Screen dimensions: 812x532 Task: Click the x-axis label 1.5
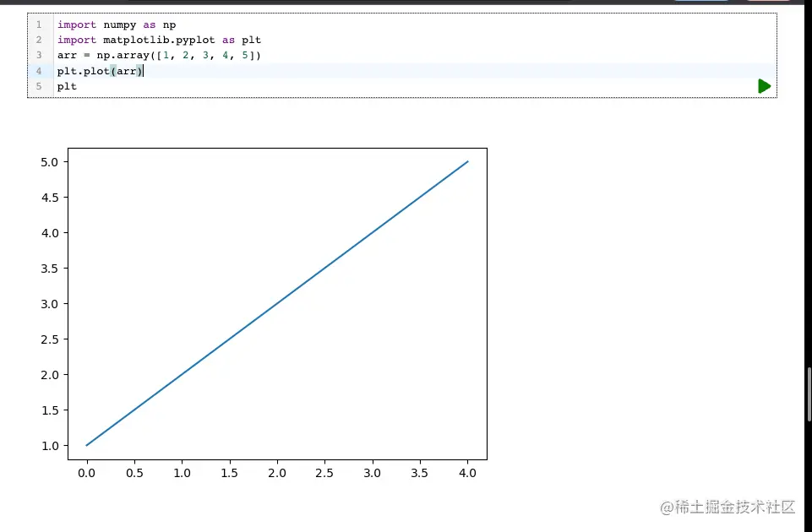pyautogui.click(x=230, y=473)
